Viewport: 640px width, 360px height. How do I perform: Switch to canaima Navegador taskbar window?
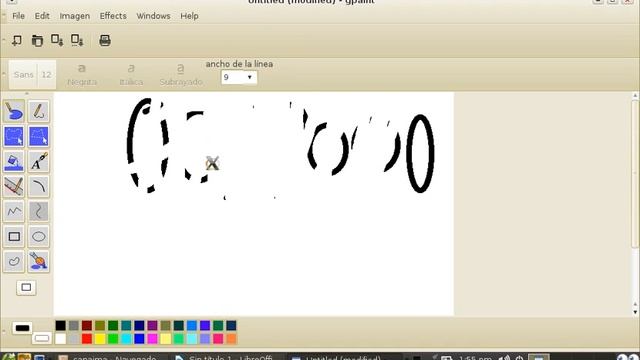click(x=107, y=357)
